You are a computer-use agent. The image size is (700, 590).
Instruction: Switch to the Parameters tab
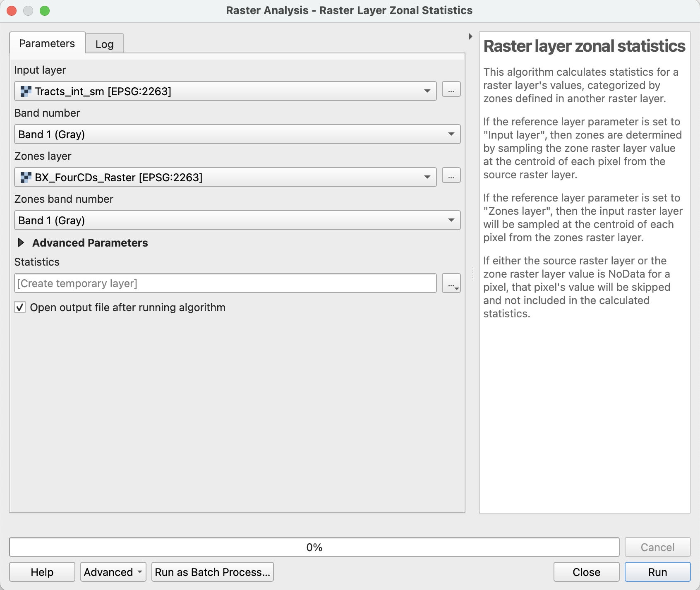[47, 43]
